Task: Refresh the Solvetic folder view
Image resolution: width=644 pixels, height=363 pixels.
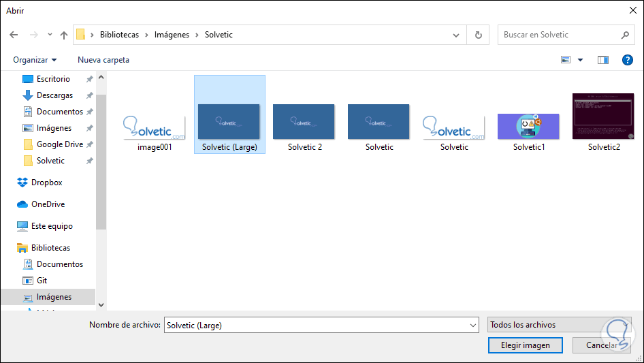Action: click(x=478, y=35)
